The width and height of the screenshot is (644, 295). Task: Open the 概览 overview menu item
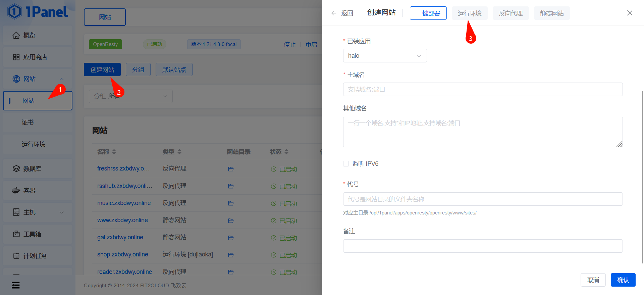tap(38, 35)
